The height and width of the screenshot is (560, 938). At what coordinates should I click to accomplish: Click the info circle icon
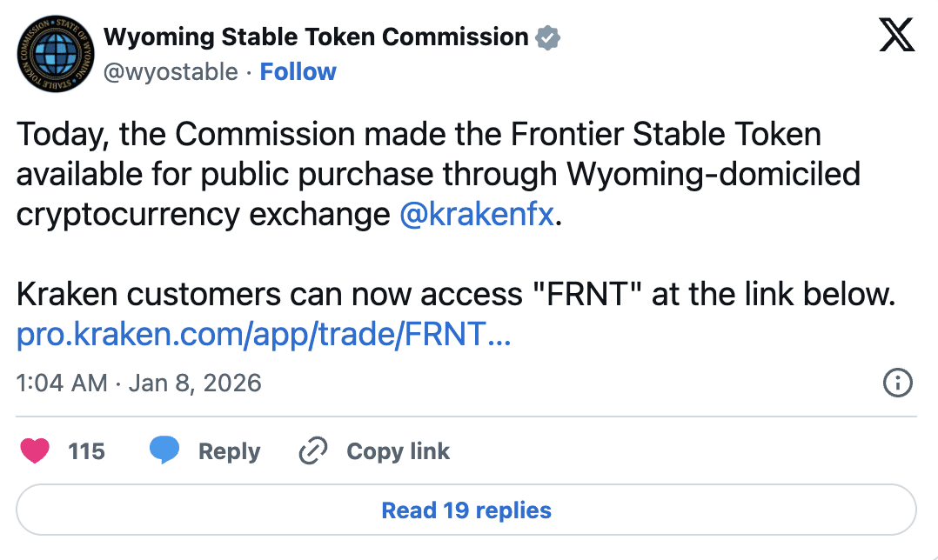click(x=897, y=383)
